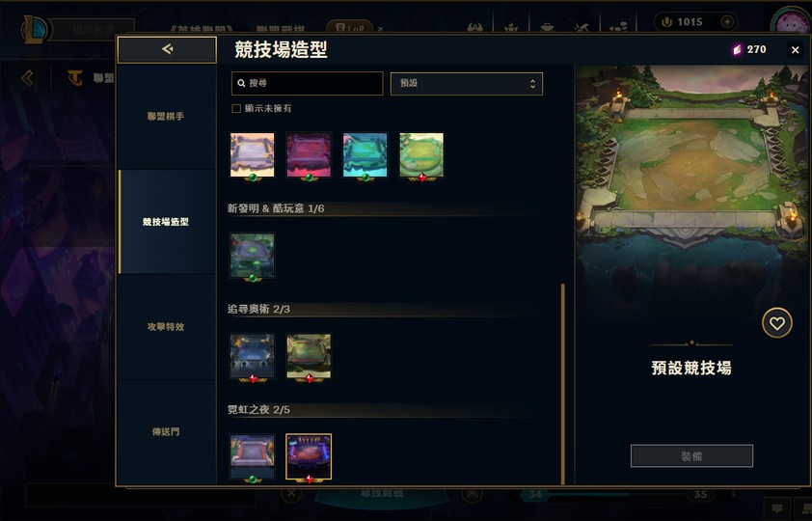This screenshot has width=812, height=521.
Task: Open the 攻擊特效 tab
Action: 166,327
